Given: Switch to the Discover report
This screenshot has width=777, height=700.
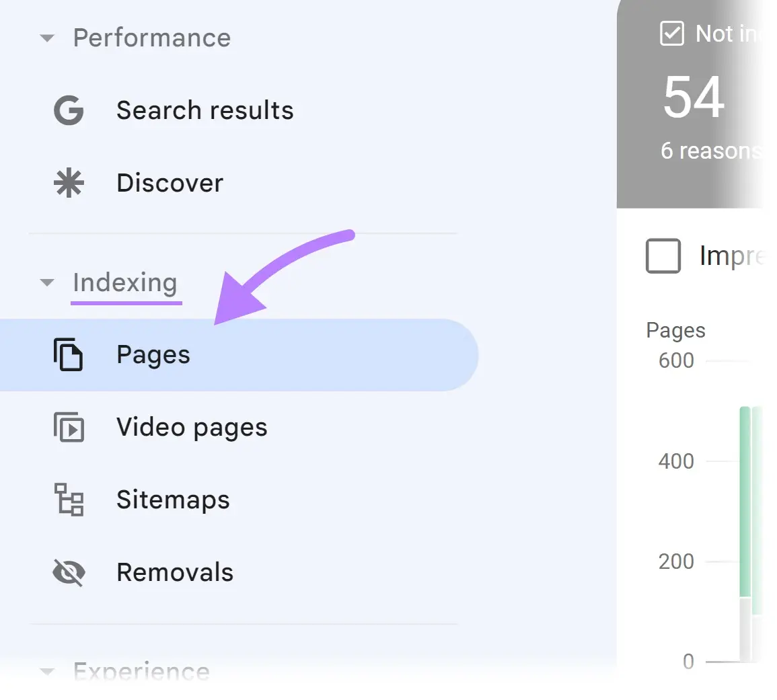Looking at the screenshot, I should pos(170,182).
